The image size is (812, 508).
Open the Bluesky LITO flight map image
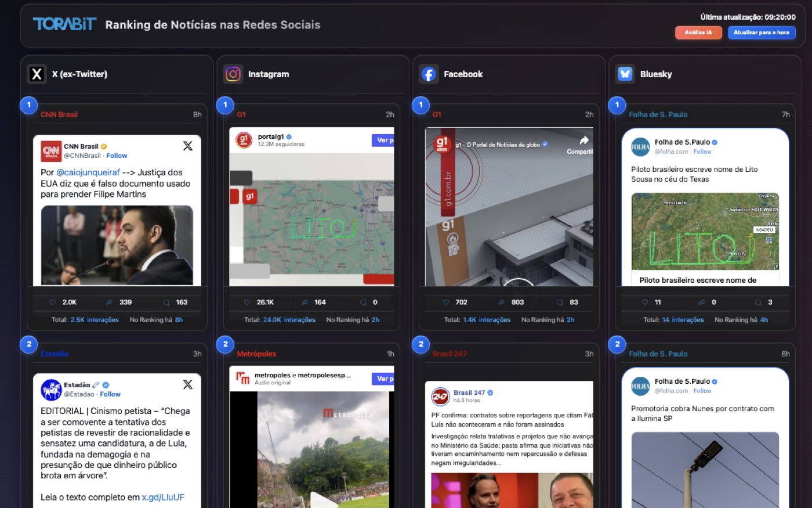[705, 231]
